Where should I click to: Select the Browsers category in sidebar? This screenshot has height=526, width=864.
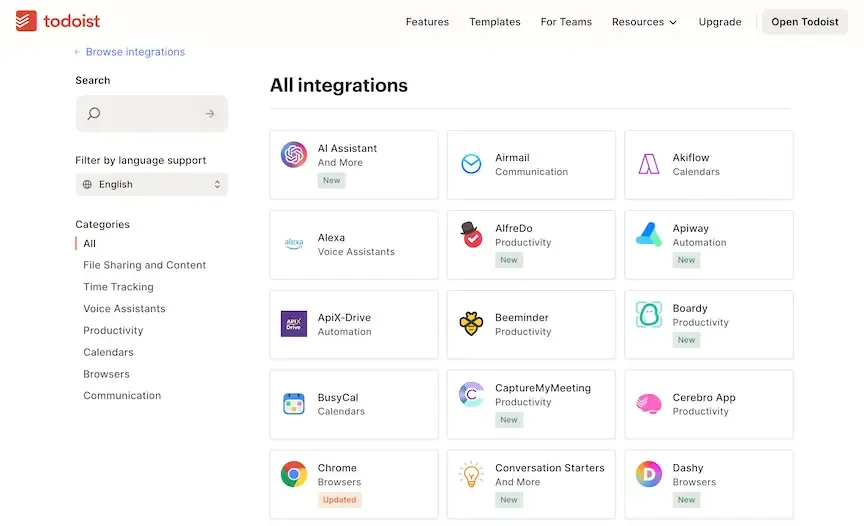(106, 374)
